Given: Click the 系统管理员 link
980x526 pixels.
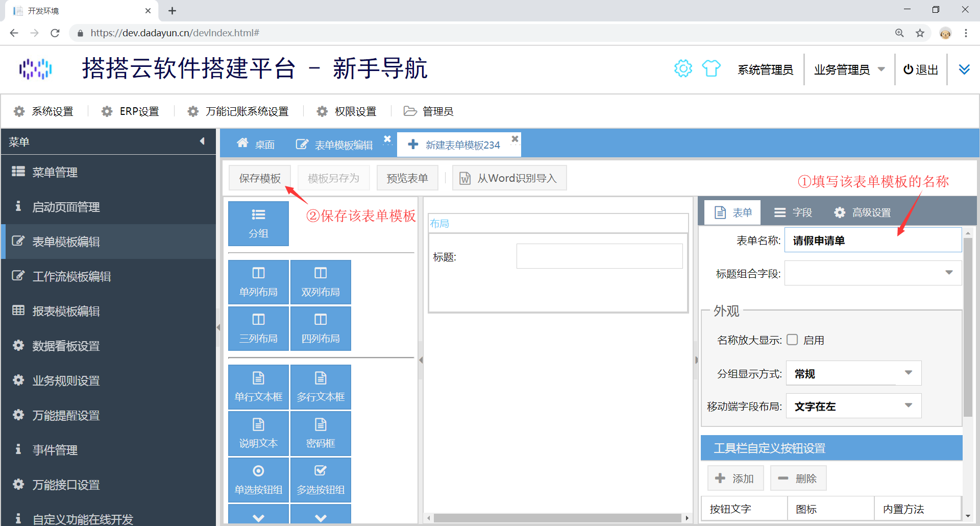Looking at the screenshot, I should [x=765, y=69].
